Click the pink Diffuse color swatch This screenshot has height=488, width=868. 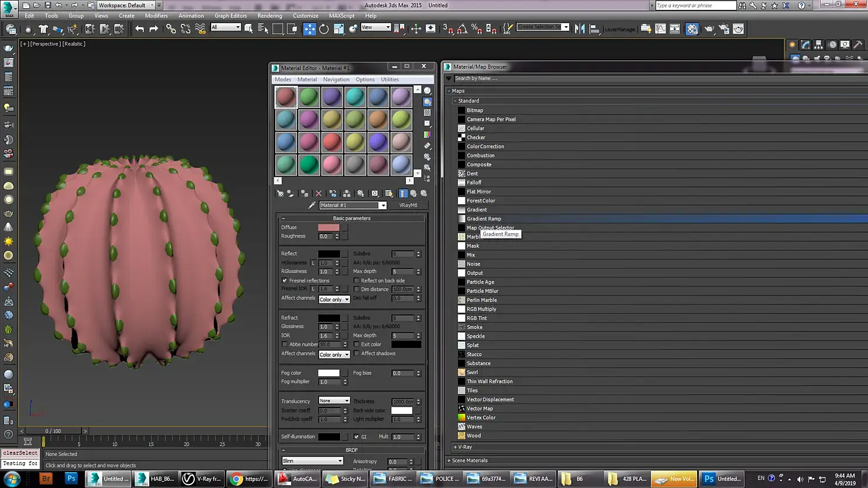pyautogui.click(x=328, y=227)
